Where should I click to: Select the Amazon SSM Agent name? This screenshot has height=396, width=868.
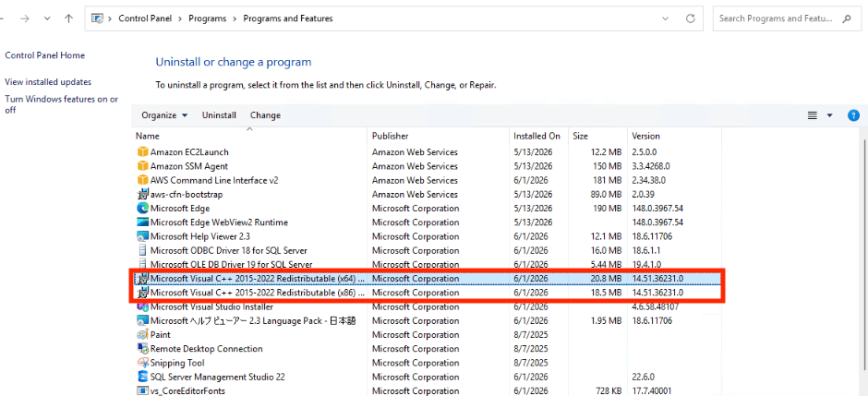tap(189, 166)
